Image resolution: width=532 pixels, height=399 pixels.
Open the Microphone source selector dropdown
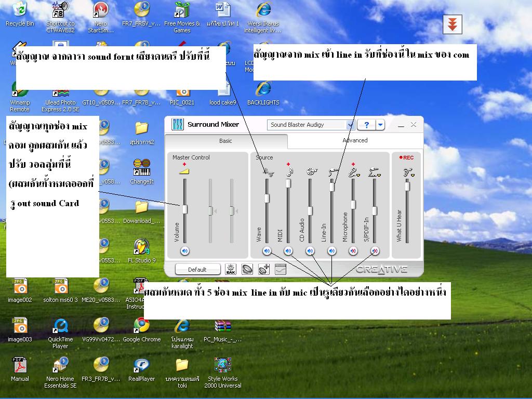[358, 176]
